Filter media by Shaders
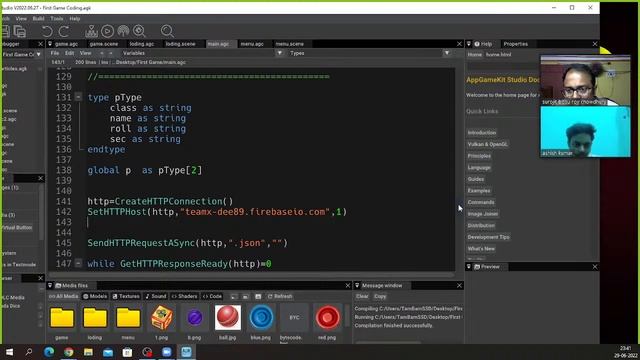This screenshot has width=640, height=360. [x=184, y=296]
